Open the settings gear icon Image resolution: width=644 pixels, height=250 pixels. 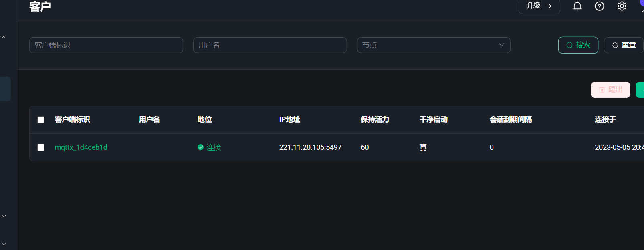pos(622,6)
